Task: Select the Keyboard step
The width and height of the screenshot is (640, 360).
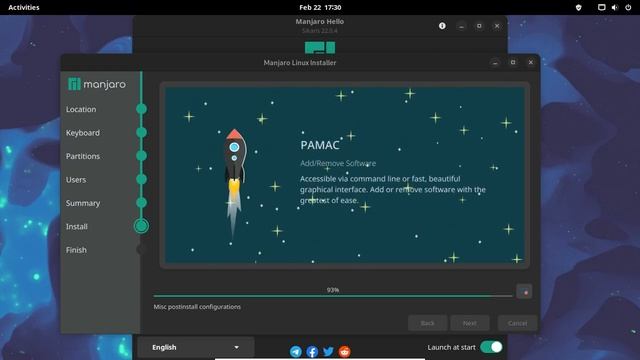Action: coord(83,133)
